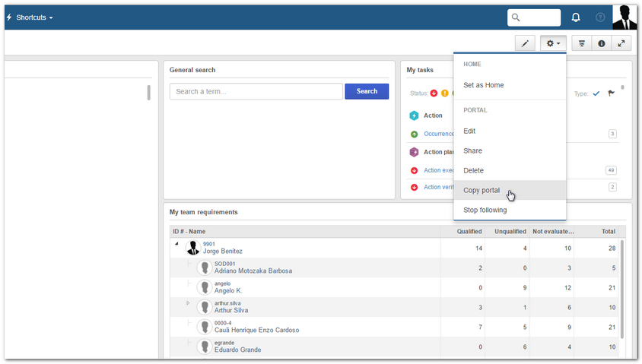Focus the Search a term field
Screen dimensions: 642x364
click(256, 91)
